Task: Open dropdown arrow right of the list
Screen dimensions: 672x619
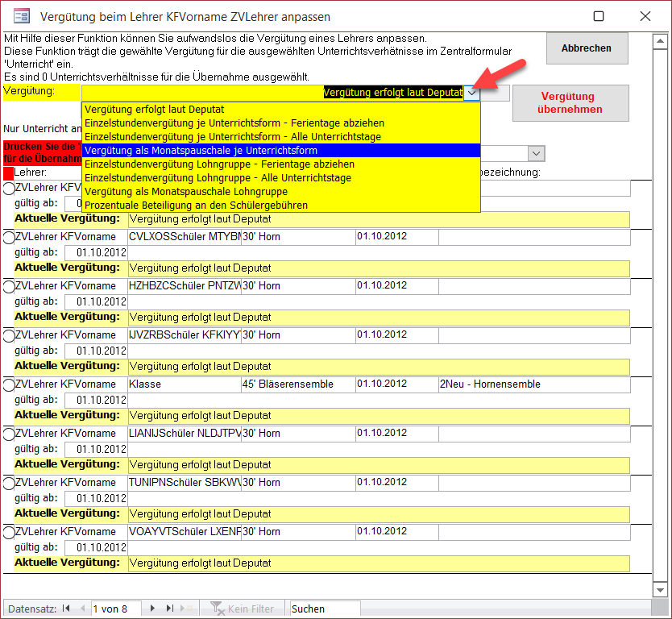Action: pos(536,153)
